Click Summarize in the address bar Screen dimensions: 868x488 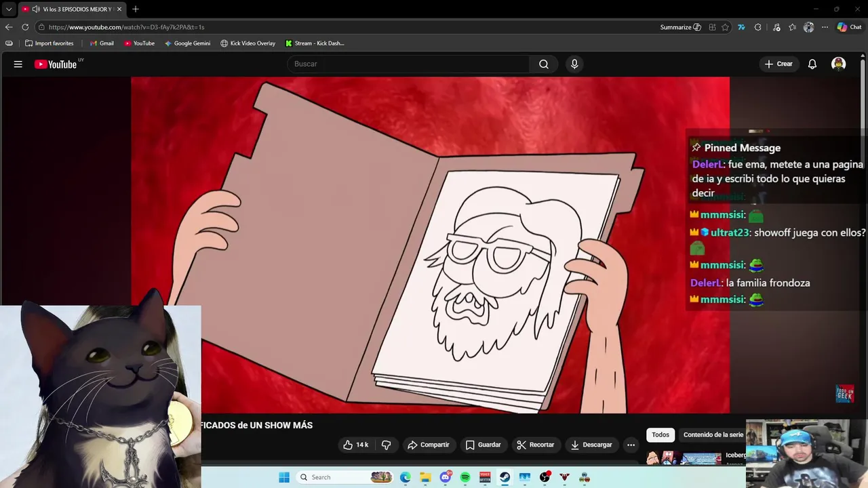pos(680,27)
